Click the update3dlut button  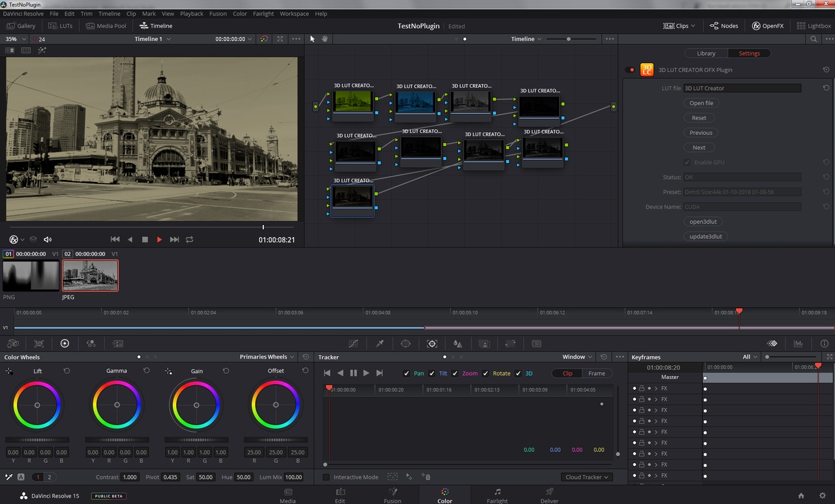(x=706, y=237)
